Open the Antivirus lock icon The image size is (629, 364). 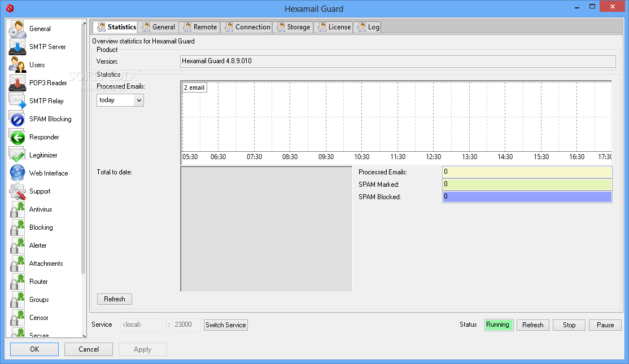pyautogui.click(x=18, y=209)
